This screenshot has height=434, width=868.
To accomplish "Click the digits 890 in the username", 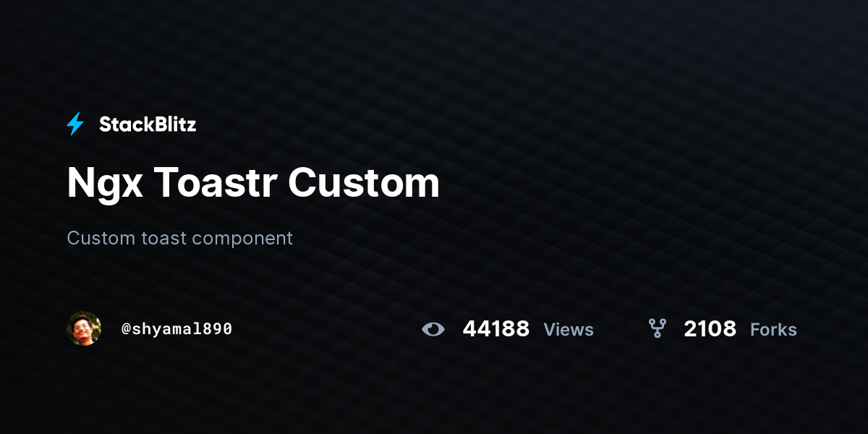I will (x=218, y=329).
